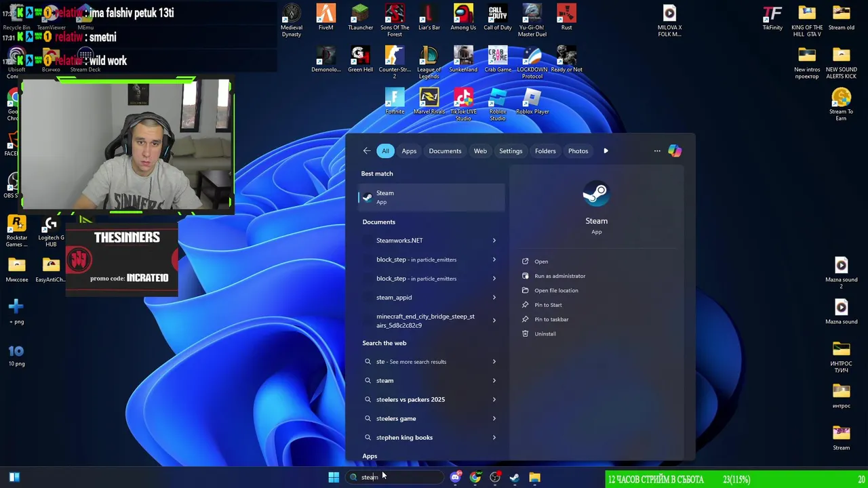Open the Stream old folder icon
The height and width of the screenshot is (488, 868).
841,18
